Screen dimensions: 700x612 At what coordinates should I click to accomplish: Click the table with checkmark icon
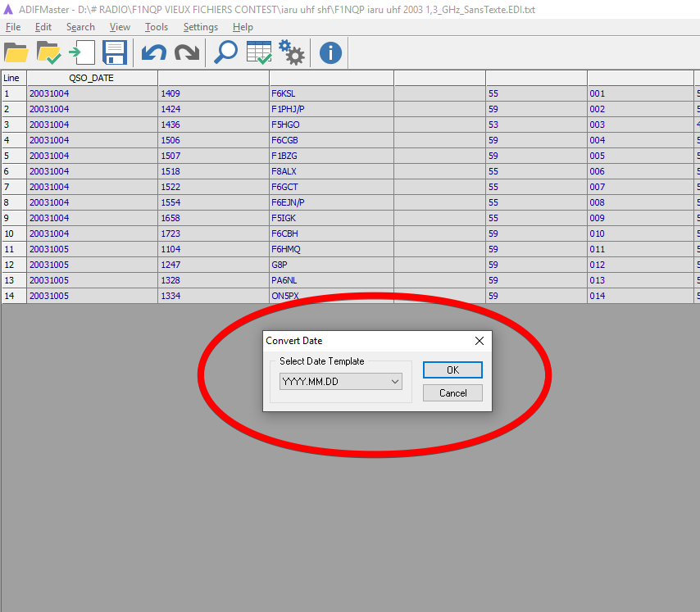259,53
